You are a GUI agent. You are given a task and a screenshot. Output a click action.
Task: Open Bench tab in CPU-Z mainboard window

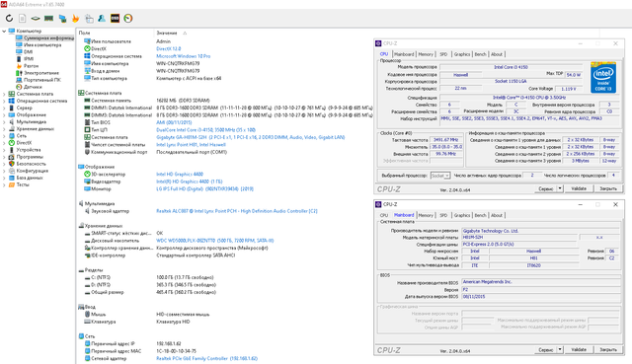click(x=480, y=215)
